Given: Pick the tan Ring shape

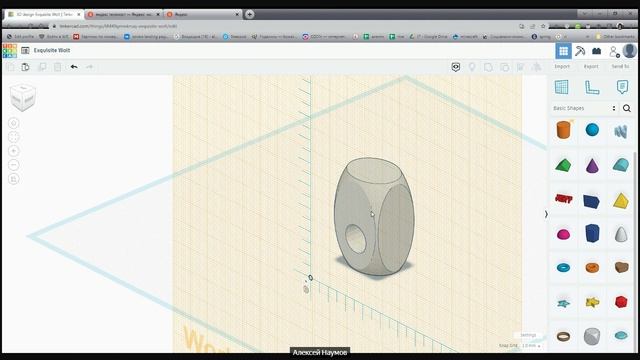Looking at the screenshot, I should (564, 336).
